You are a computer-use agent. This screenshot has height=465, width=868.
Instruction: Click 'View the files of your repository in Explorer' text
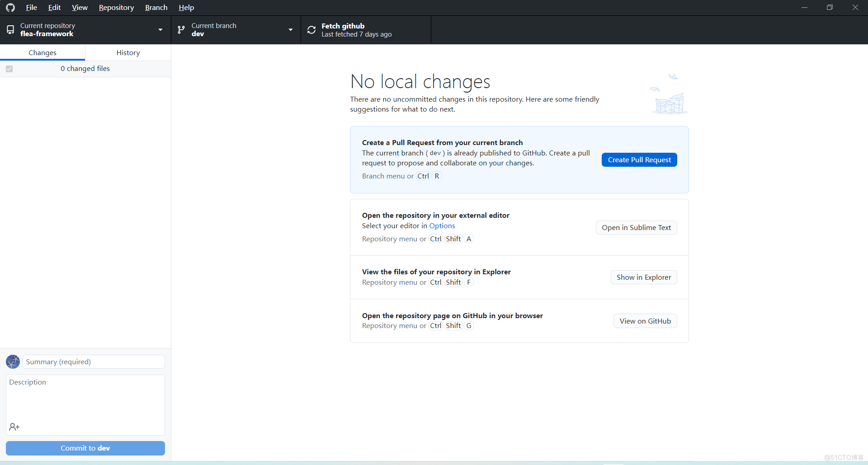[436, 272]
